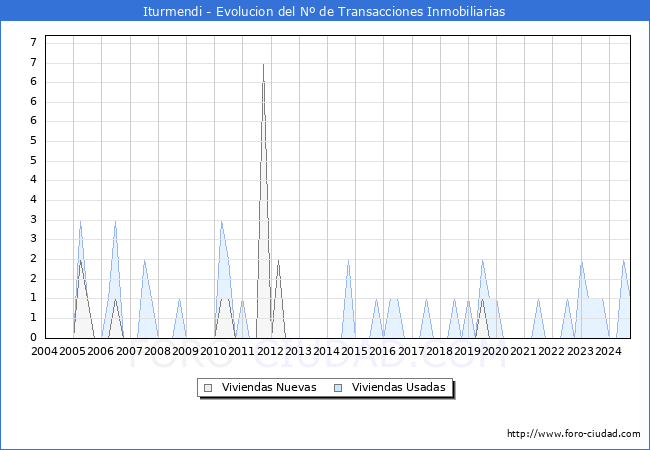The width and height of the screenshot is (650, 450).
Task: Click the 2007 x-axis label
Action: click(x=129, y=351)
